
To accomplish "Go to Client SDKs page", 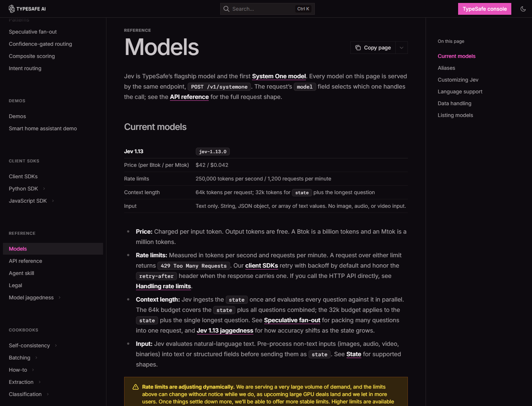I will tap(23, 176).
